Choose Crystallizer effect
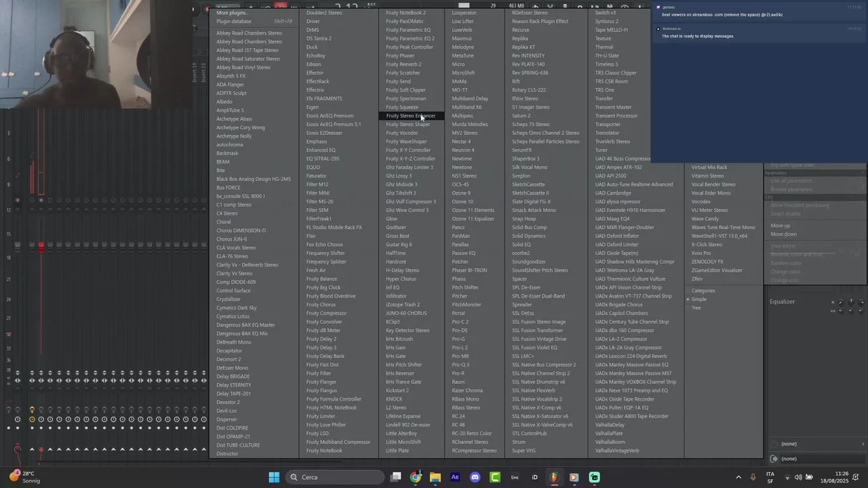Screen dimensions: 868x488 pyautogui.click(x=229, y=300)
